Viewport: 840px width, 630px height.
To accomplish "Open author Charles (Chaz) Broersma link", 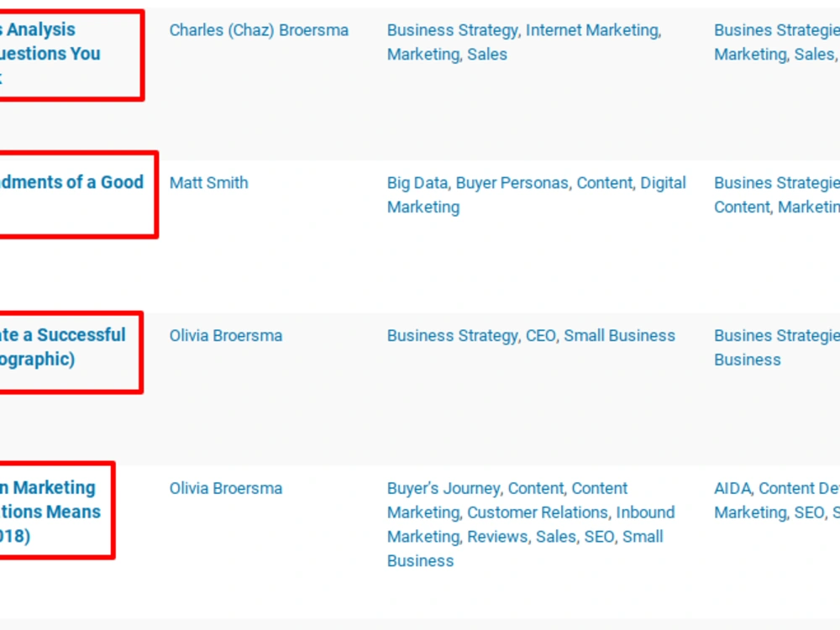I will [259, 30].
